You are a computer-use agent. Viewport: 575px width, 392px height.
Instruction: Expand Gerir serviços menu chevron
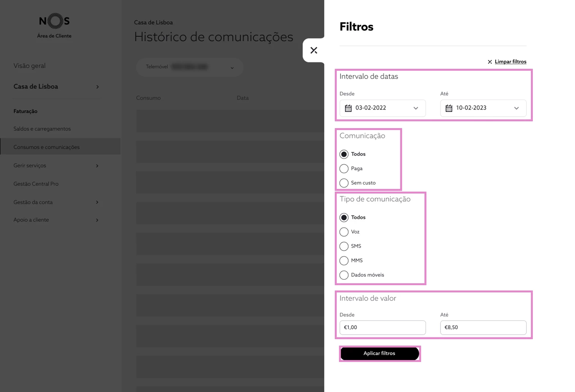(97, 166)
